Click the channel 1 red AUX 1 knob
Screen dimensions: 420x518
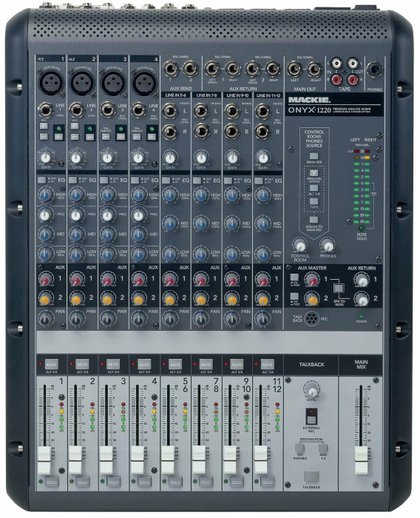coord(45,280)
